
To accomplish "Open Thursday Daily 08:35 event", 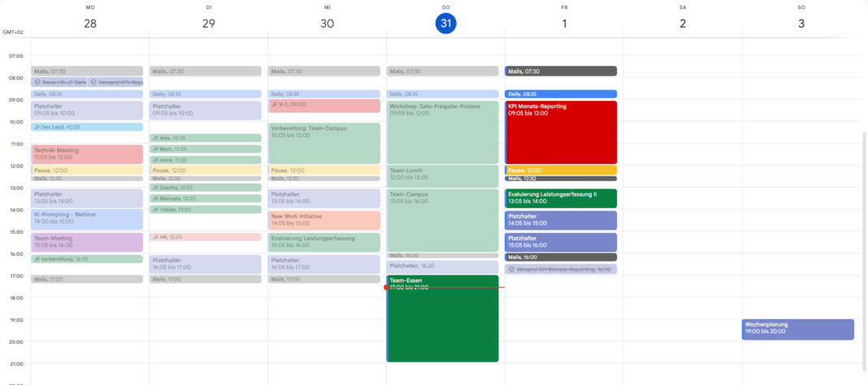I will pos(442,94).
